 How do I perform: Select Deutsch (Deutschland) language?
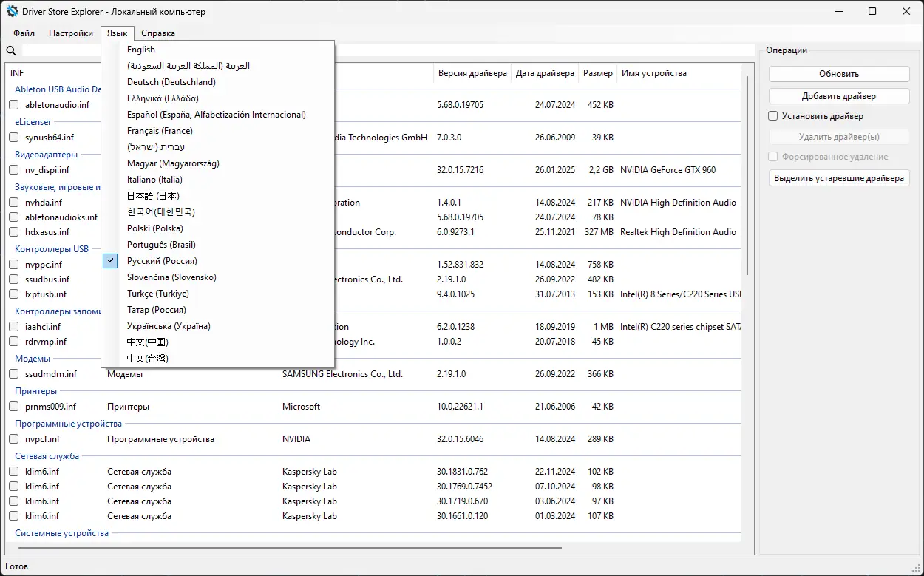point(170,81)
